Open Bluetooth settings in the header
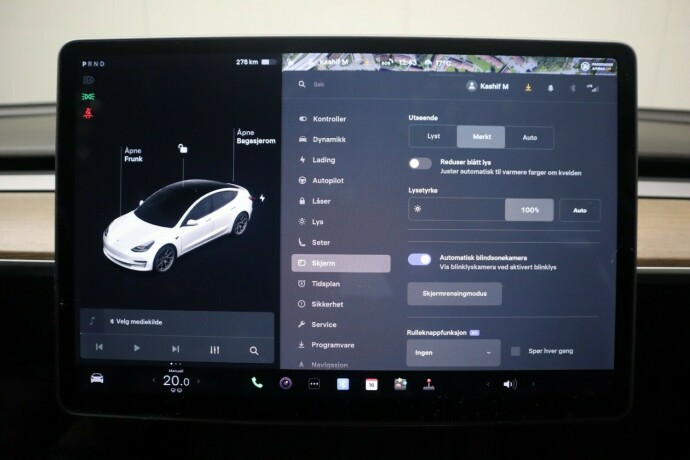690x460 pixels. point(573,88)
